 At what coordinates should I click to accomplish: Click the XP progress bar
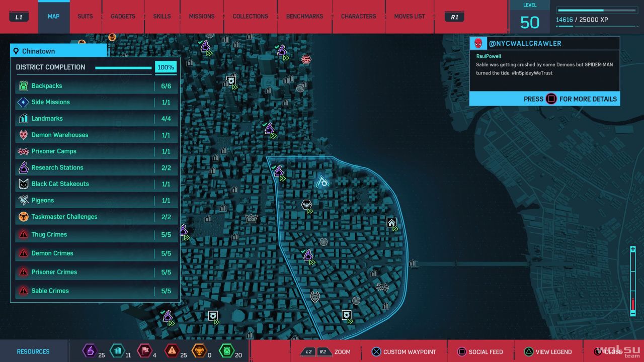click(x=598, y=10)
